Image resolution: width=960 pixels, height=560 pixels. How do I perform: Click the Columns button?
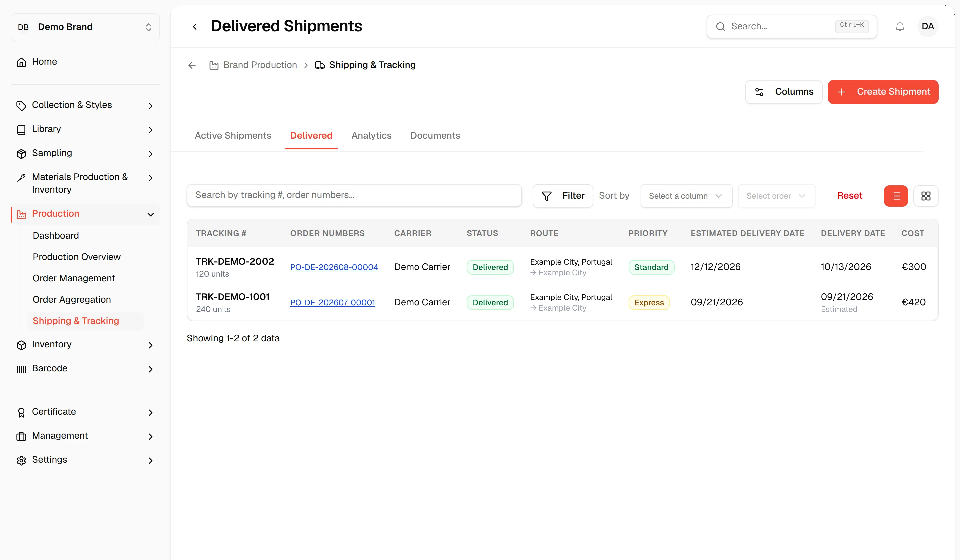coord(784,92)
